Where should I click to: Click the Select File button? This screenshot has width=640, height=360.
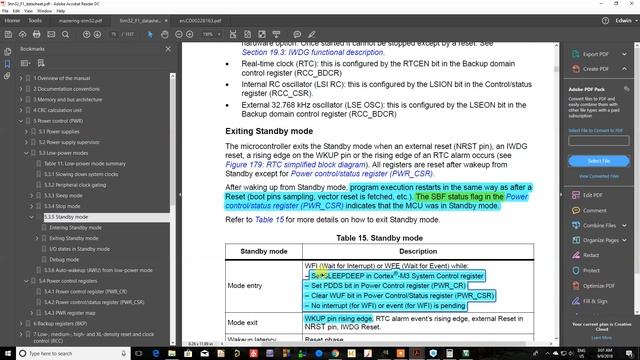pyautogui.click(x=599, y=161)
